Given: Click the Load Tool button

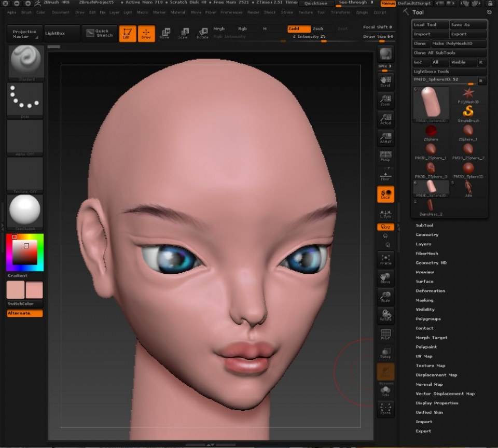Looking at the screenshot, I should tap(431, 25).
